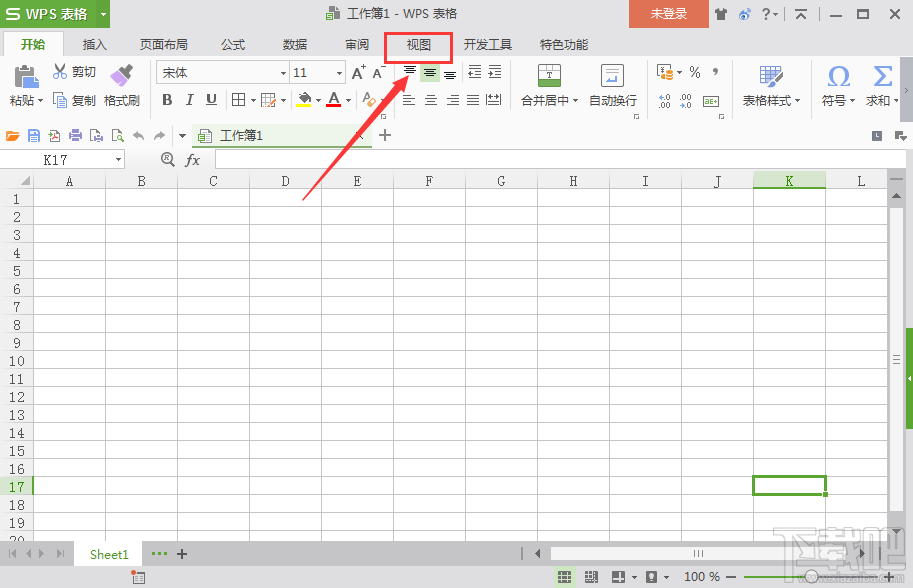Click the italic formatting icon
Viewport: 913px width, 588px height.
pos(189,99)
